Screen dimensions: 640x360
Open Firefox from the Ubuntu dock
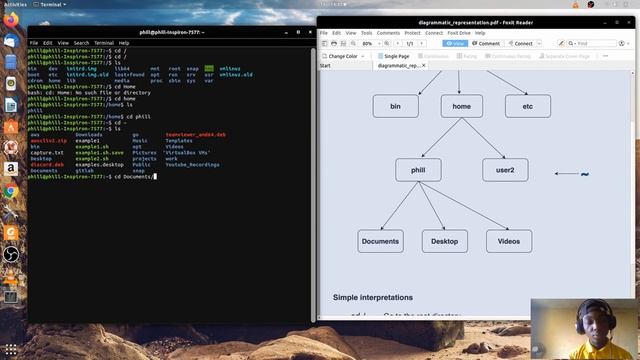(x=11, y=19)
